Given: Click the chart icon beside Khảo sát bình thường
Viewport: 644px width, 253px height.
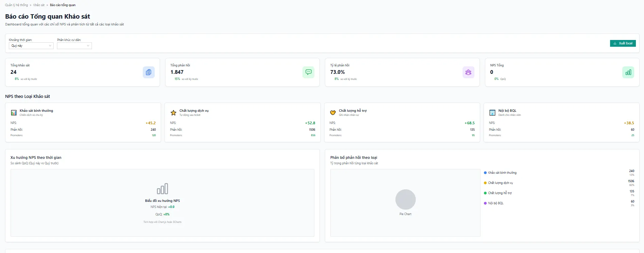Looking at the screenshot, I should [x=14, y=113].
